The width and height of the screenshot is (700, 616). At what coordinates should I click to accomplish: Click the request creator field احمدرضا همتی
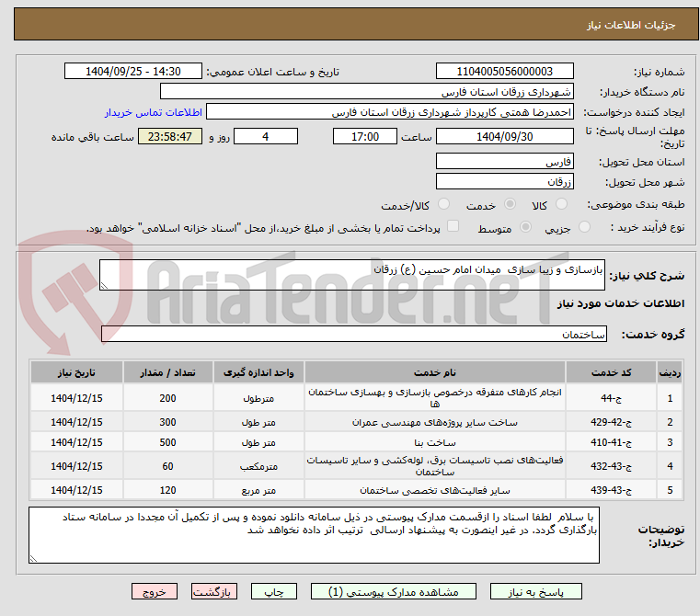(x=390, y=112)
